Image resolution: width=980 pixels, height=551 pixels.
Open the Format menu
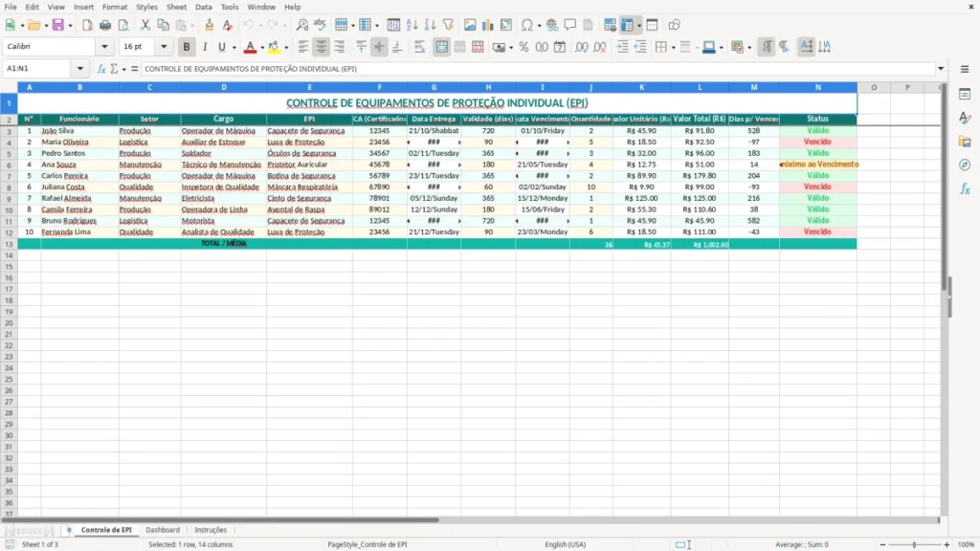(115, 7)
